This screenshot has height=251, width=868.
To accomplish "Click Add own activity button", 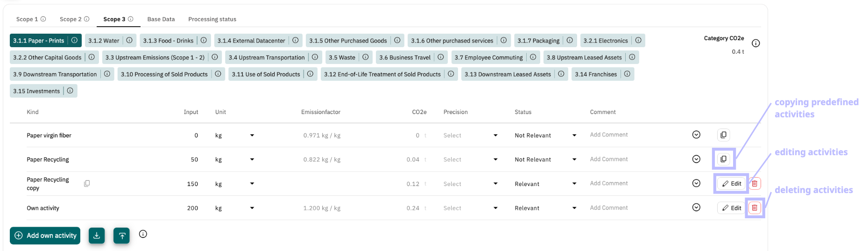I will tap(45, 236).
